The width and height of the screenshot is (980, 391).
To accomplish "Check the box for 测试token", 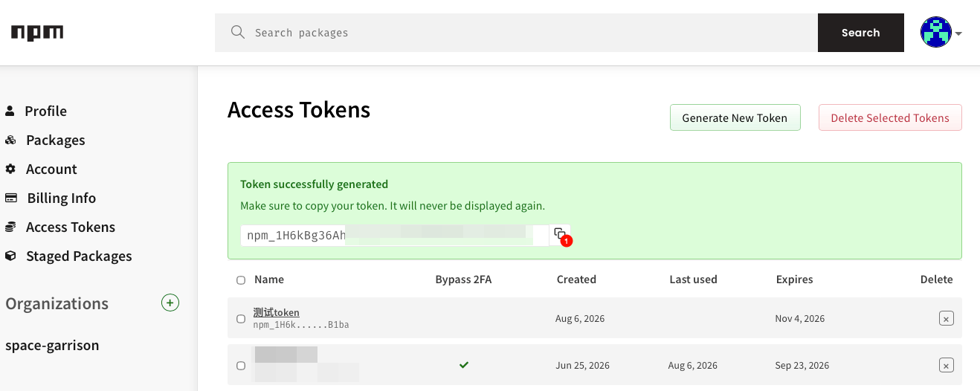I will (x=240, y=319).
